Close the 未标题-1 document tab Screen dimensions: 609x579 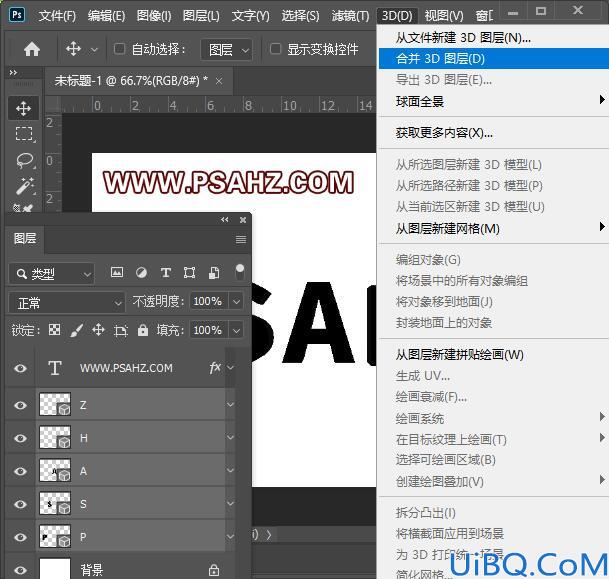pyautogui.click(x=219, y=81)
